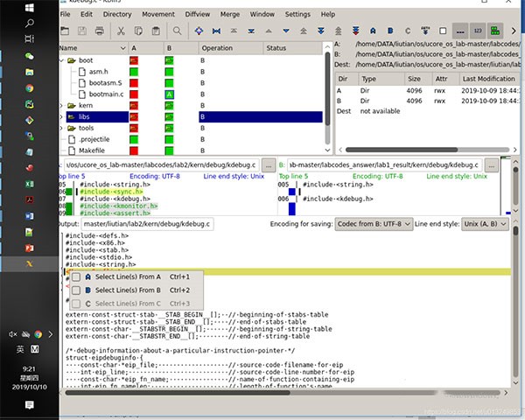Click the Last Modification column header
The width and height of the screenshot is (525, 420).
tap(489, 79)
